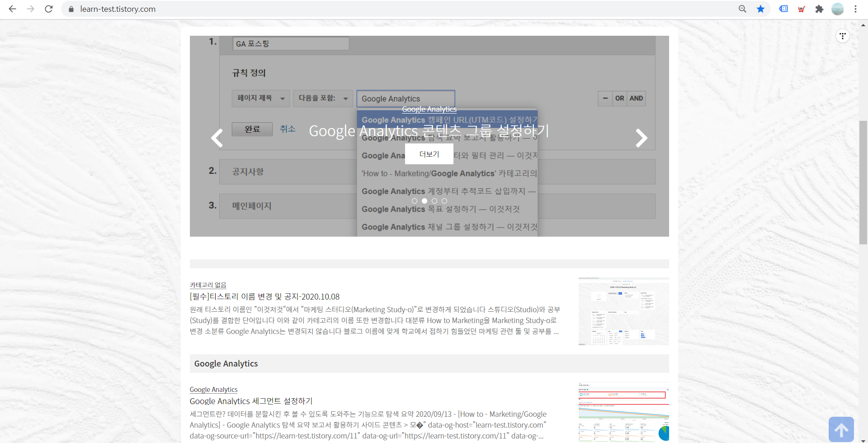Jump back to top of page

tap(841, 429)
